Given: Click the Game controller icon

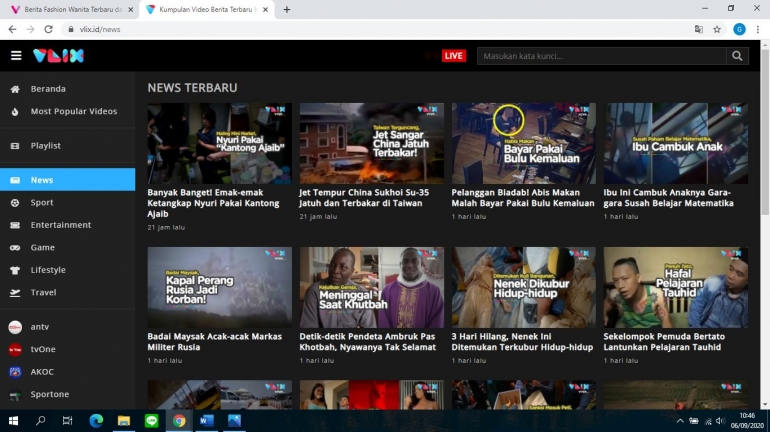Looking at the screenshot, I should [15, 247].
